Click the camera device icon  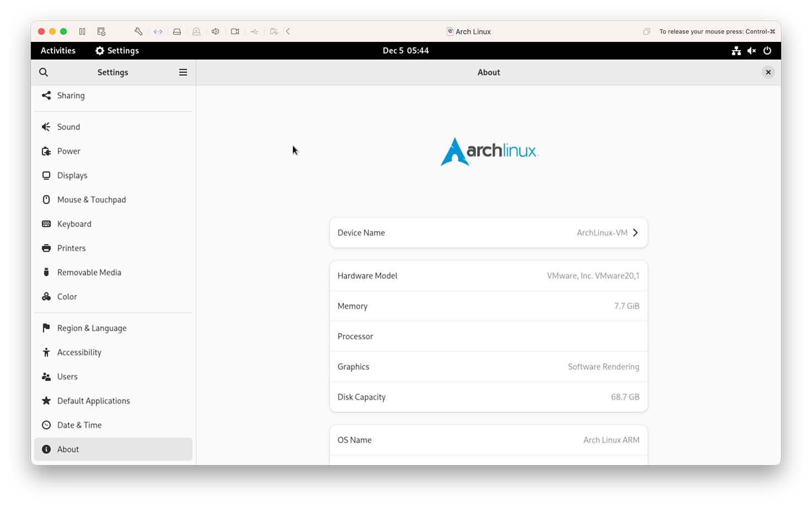(235, 31)
